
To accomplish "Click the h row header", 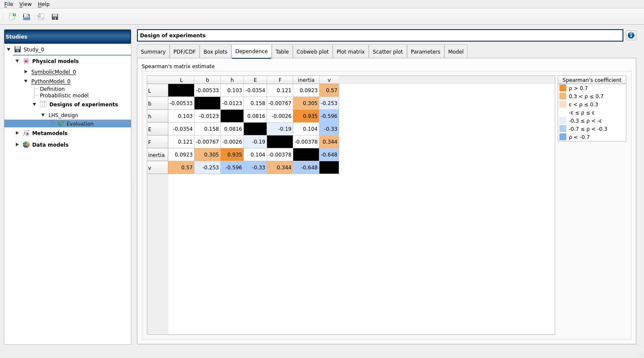I will [x=158, y=116].
